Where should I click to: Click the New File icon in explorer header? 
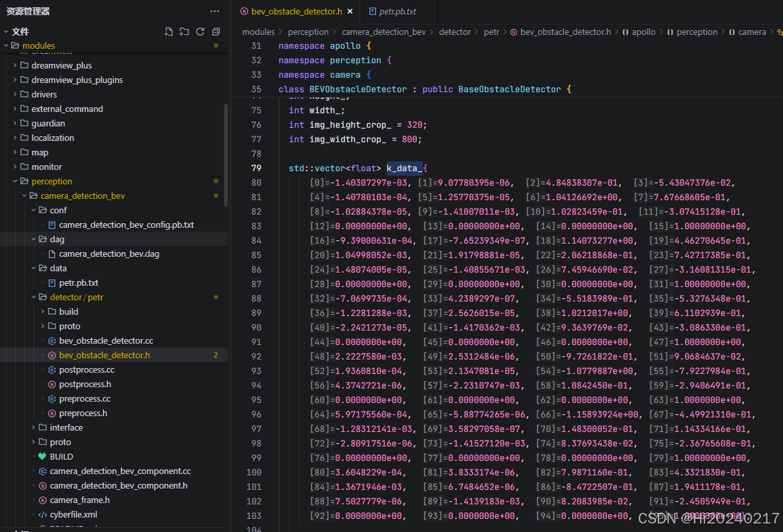[x=169, y=32]
